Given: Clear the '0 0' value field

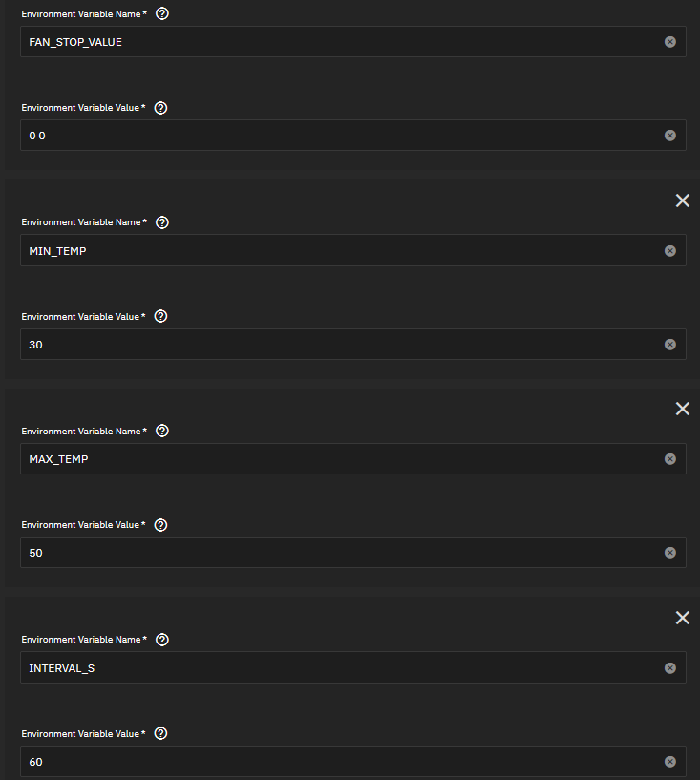Looking at the screenshot, I should point(669,136).
